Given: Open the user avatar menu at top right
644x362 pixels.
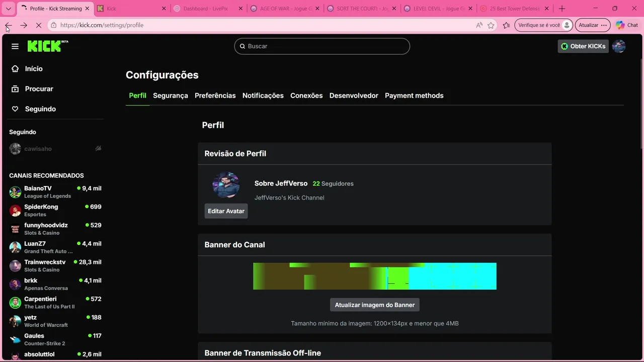Looking at the screenshot, I should pyautogui.click(x=618, y=46).
